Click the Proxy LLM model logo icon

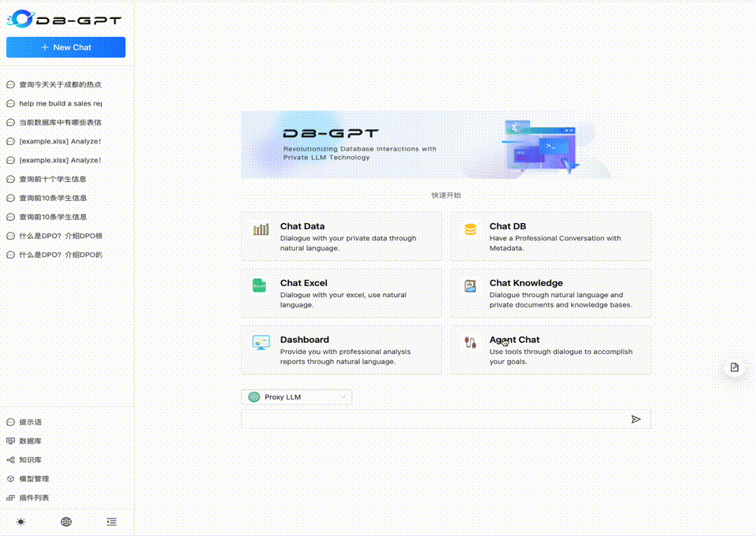point(254,397)
